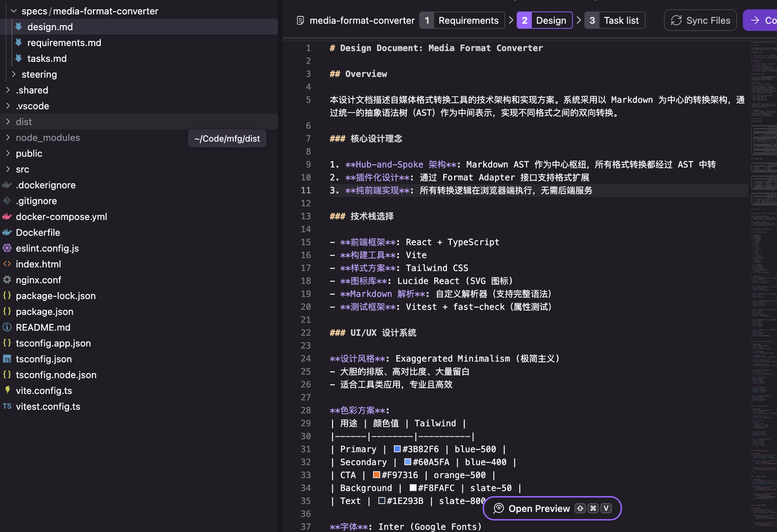The height and width of the screenshot is (532, 777).
Task: Open the requirements.md file
Action: point(64,42)
